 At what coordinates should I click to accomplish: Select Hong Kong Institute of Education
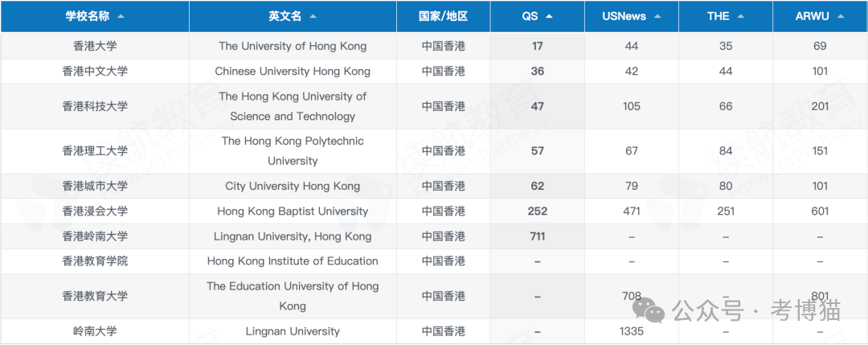[293, 261]
